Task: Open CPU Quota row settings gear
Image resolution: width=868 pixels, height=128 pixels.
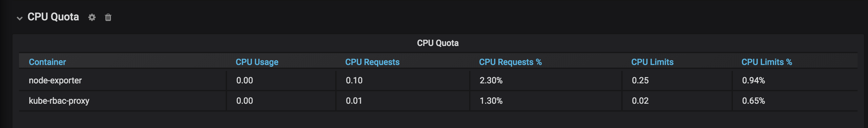Action: click(x=92, y=17)
